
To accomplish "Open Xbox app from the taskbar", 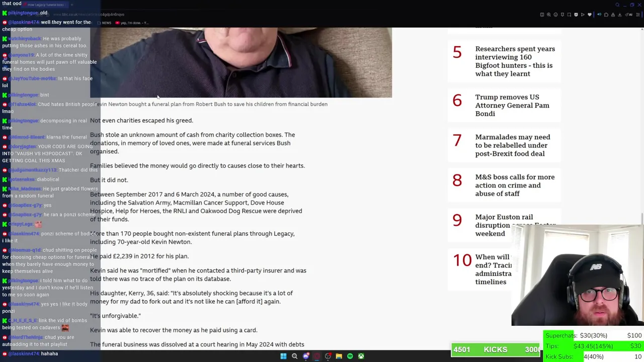I will tap(361, 356).
